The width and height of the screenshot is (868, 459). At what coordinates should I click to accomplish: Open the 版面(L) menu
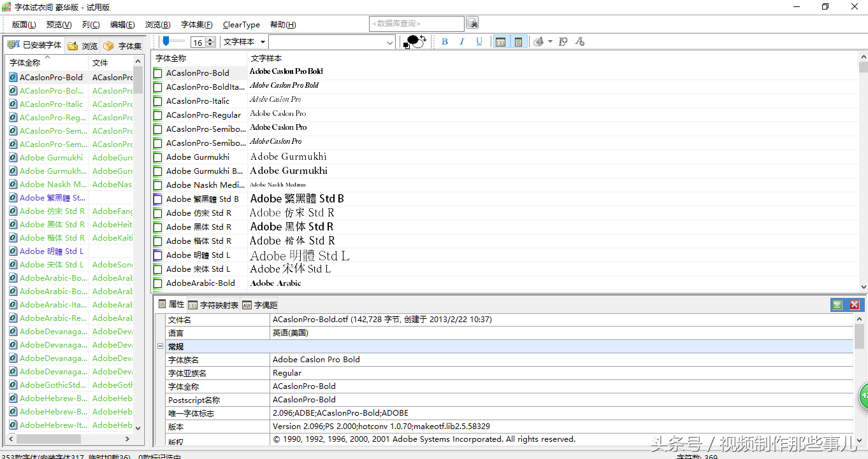coord(24,25)
